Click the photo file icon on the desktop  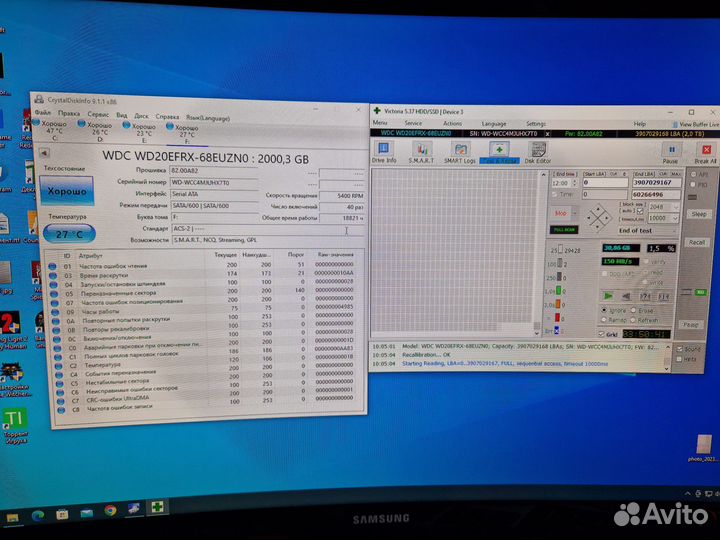point(704,444)
